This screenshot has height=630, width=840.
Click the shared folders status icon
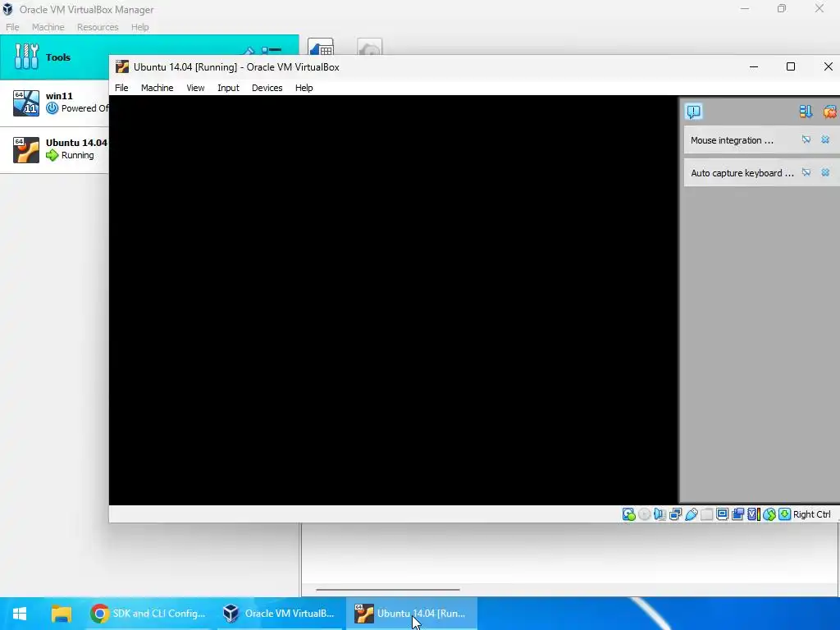pyautogui.click(x=706, y=514)
